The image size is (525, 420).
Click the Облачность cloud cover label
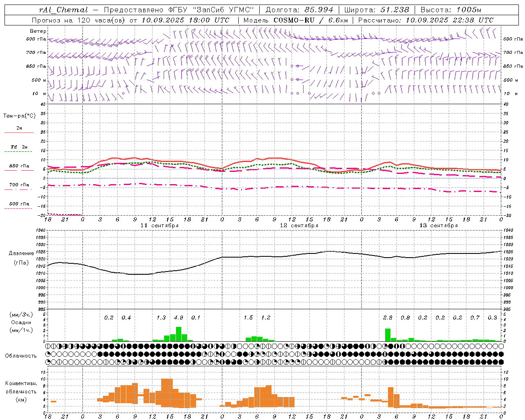point(21,356)
